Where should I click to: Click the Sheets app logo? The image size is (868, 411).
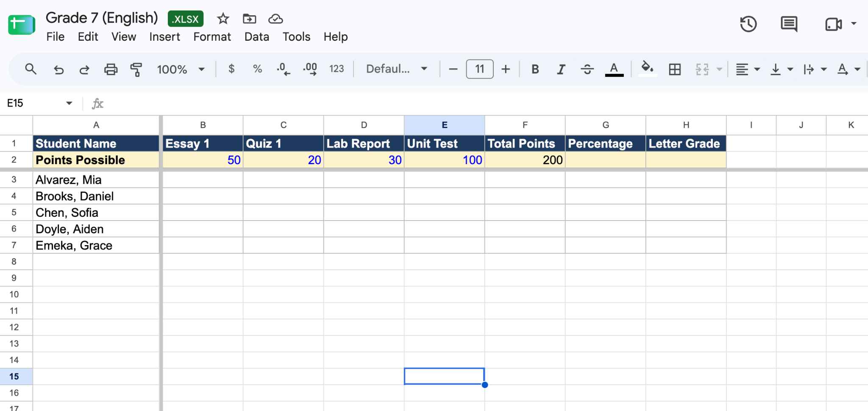pos(22,25)
